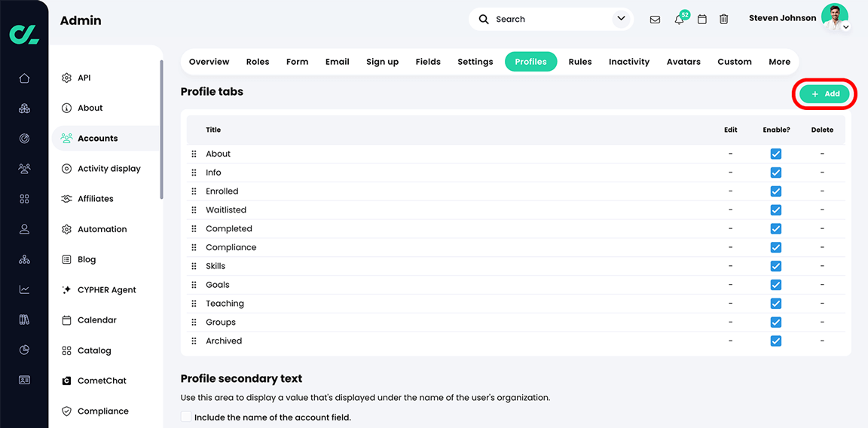Open the Home icon in left rail
This screenshot has height=428, width=868.
point(24,78)
